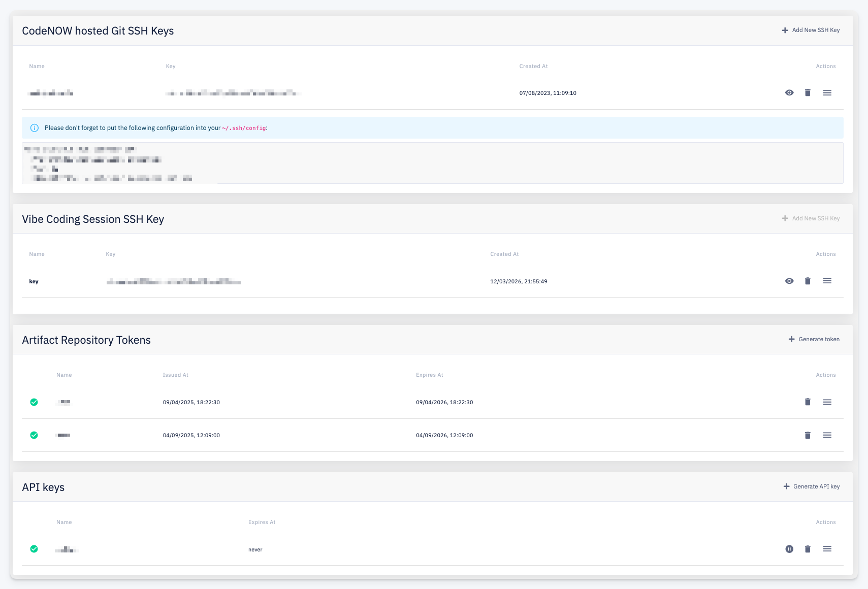Screen dimensions: 868x589
Task: Click the expiry date "09/04/2026, 18:22:30"
Action: click(444, 402)
